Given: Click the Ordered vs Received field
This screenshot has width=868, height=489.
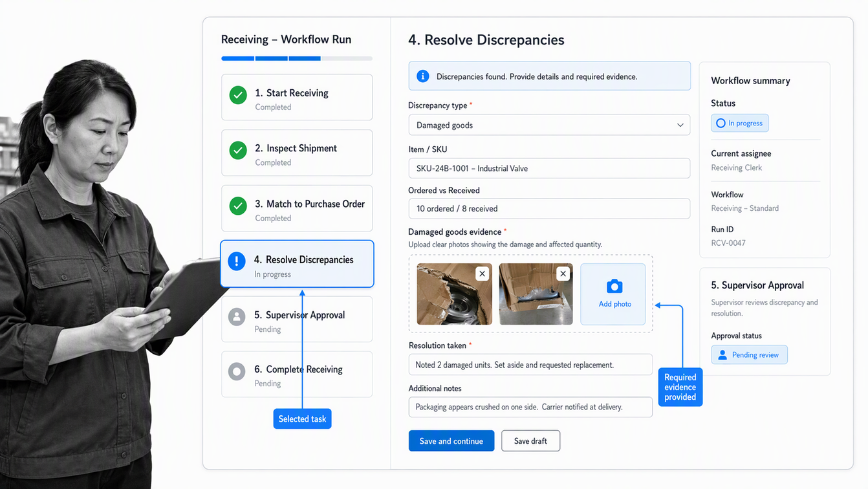Looking at the screenshot, I should (x=549, y=208).
